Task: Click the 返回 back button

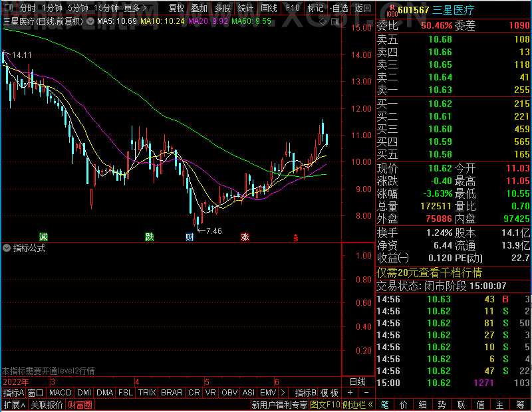Action: (362, 8)
